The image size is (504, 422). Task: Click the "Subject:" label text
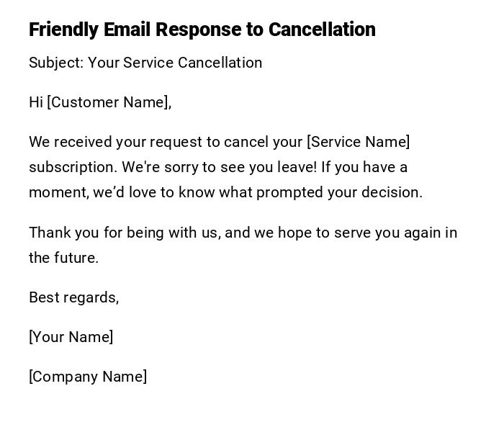[56, 63]
